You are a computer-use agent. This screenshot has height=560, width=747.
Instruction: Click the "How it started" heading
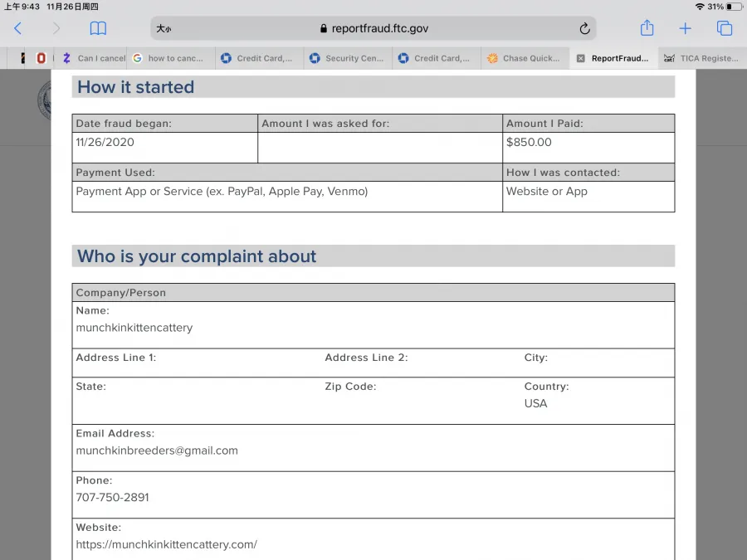tap(136, 87)
